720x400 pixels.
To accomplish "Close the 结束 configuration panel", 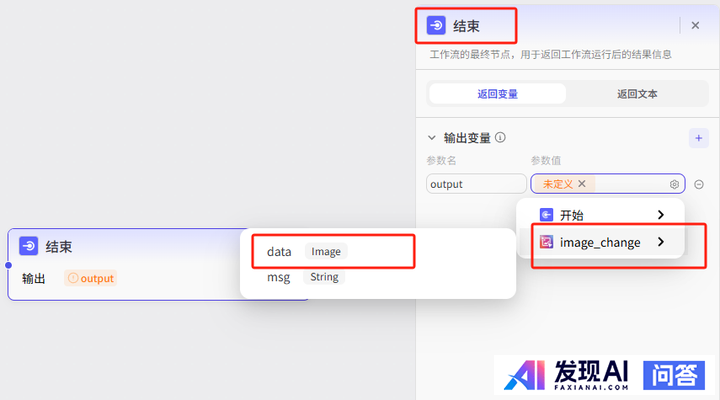I will coord(696,26).
